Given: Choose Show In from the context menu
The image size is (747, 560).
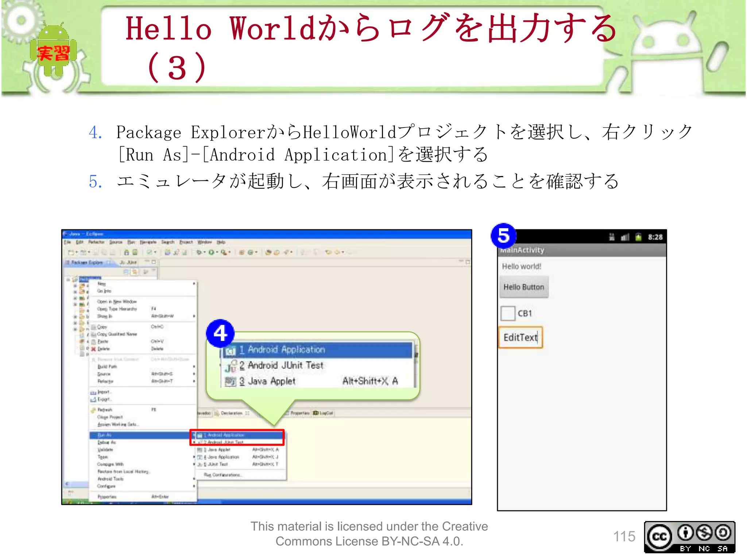Looking at the screenshot, I should click(x=143, y=316).
